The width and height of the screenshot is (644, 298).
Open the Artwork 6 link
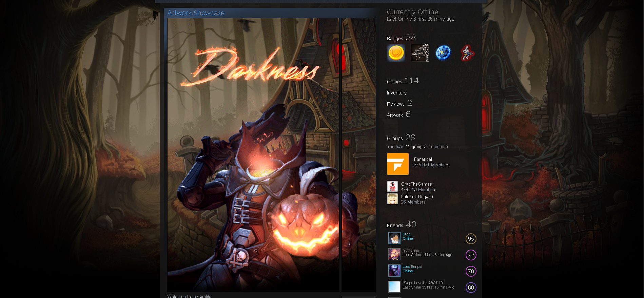tap(398, 114)
